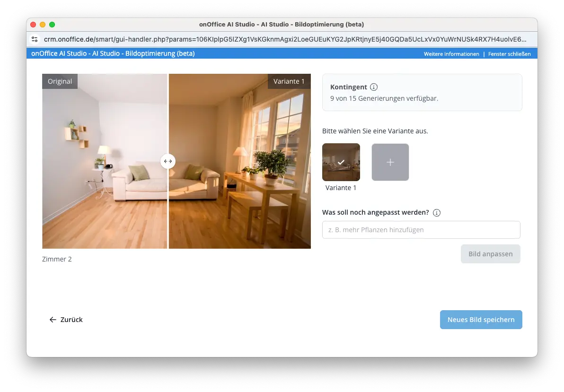564x392 pixels.
Task: Click the yellow macOS minimize window button
Action: click(43, 25)
